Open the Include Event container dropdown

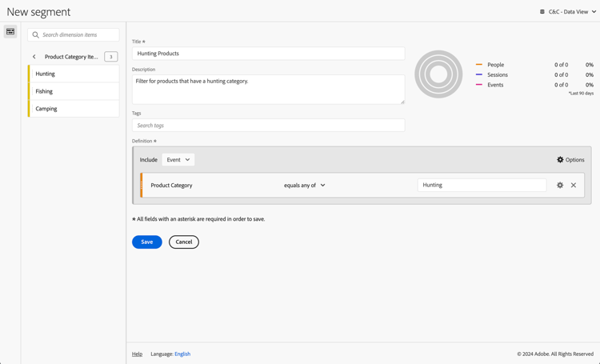point(178,160)
